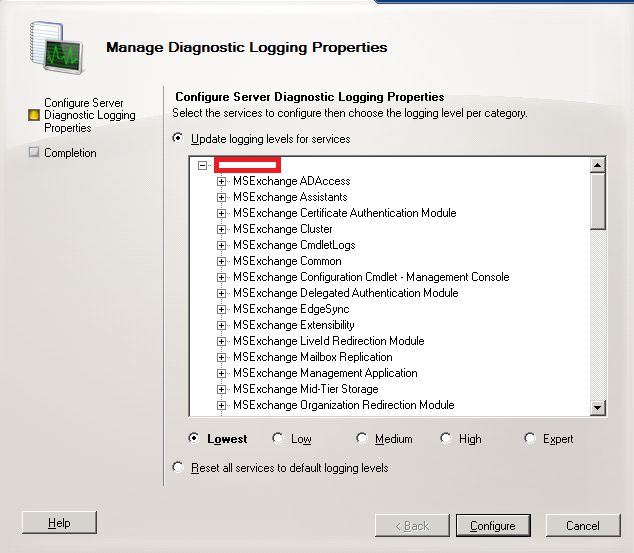Select MSExchange Mailbox Replication service

pyautogui.click(x=313, y=357)
